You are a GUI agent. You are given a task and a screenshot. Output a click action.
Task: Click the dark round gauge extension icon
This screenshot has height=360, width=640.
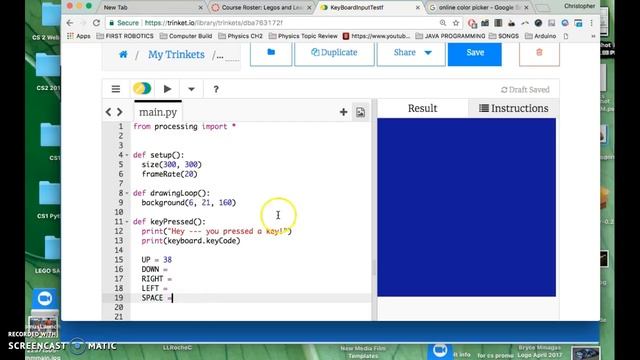click(538, 23)
